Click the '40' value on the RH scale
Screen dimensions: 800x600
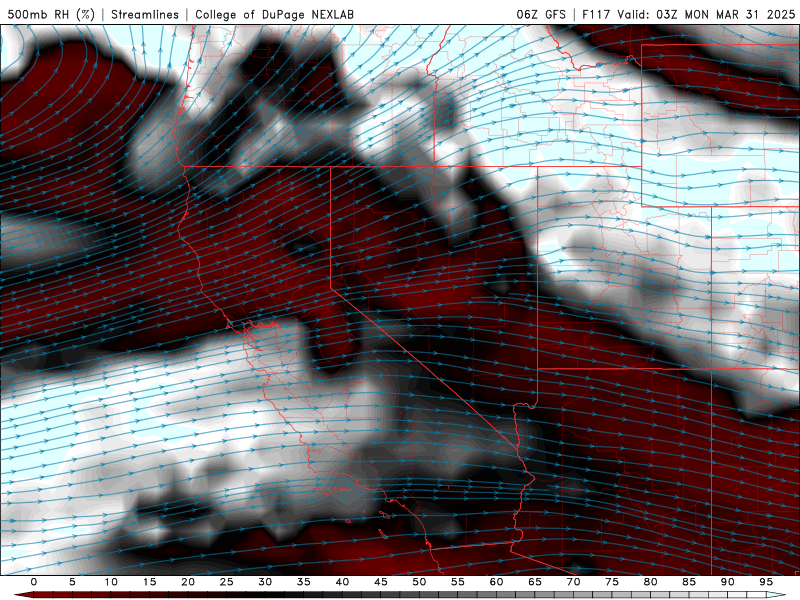[x=342, y=582]
